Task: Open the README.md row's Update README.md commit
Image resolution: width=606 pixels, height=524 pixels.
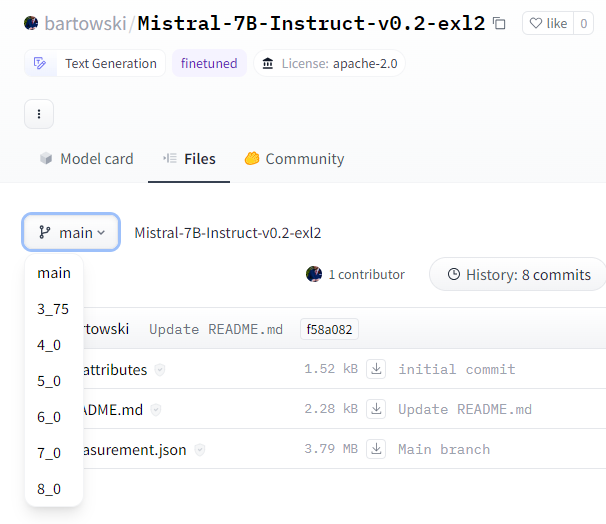Action: tap(465, 409)
